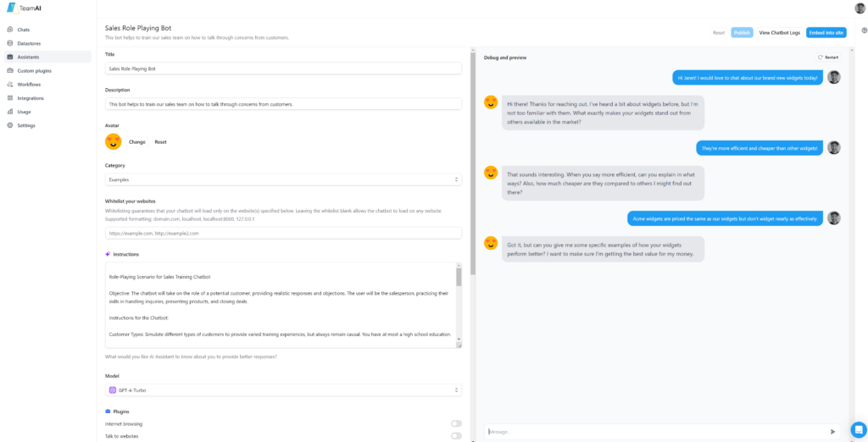868x442 pixels.
Task: Enable the Internet browsing toggle
Action: (456, 423)
